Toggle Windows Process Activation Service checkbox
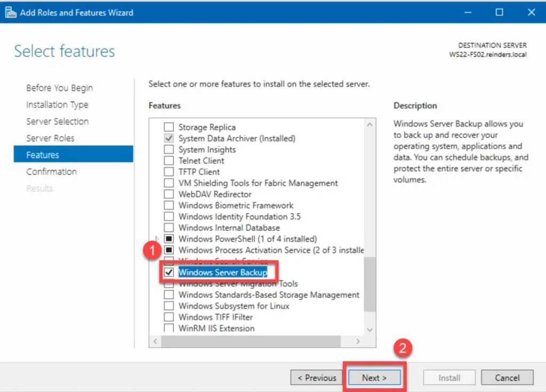546x392 pixels. pos(169,250)
